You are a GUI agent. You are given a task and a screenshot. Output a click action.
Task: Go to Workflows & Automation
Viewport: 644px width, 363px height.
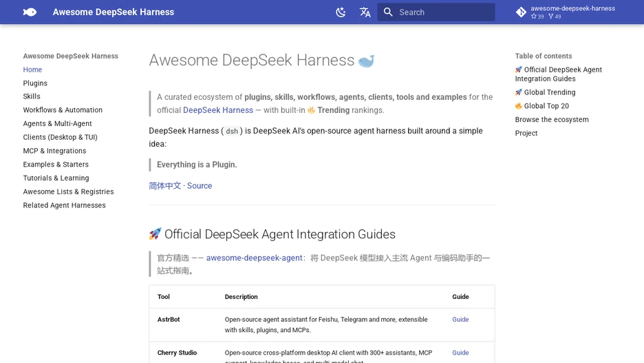point(63,110)
